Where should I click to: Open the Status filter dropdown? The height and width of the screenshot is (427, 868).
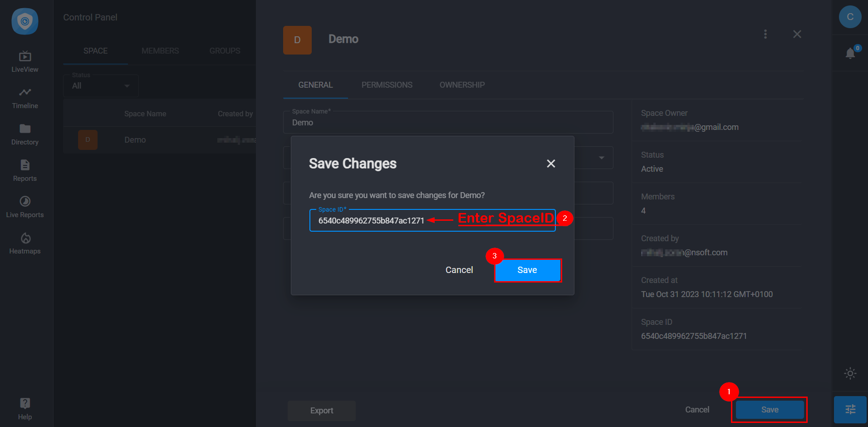(100, 85)
